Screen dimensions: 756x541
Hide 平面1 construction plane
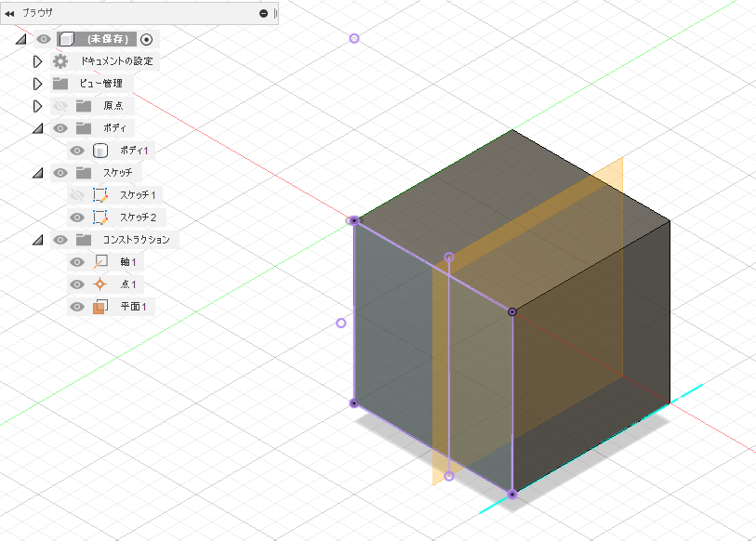point(76,307)
